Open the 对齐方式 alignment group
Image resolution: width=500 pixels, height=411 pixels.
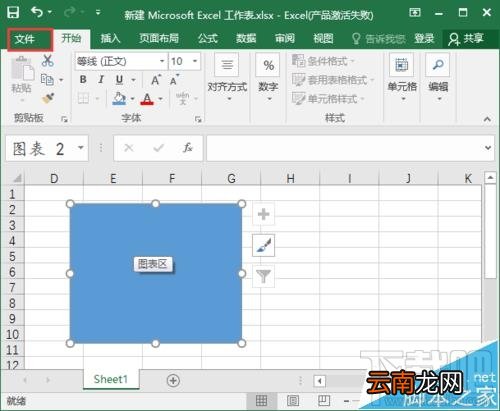click(x=227, y=77)
